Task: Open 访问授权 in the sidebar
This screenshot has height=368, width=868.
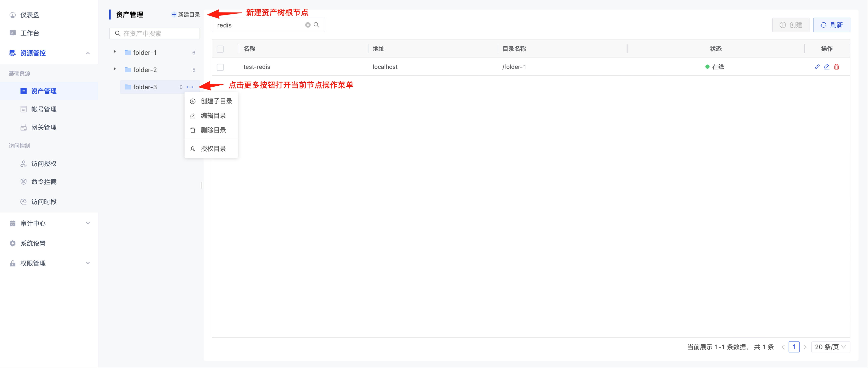Action: coord(49,164)
